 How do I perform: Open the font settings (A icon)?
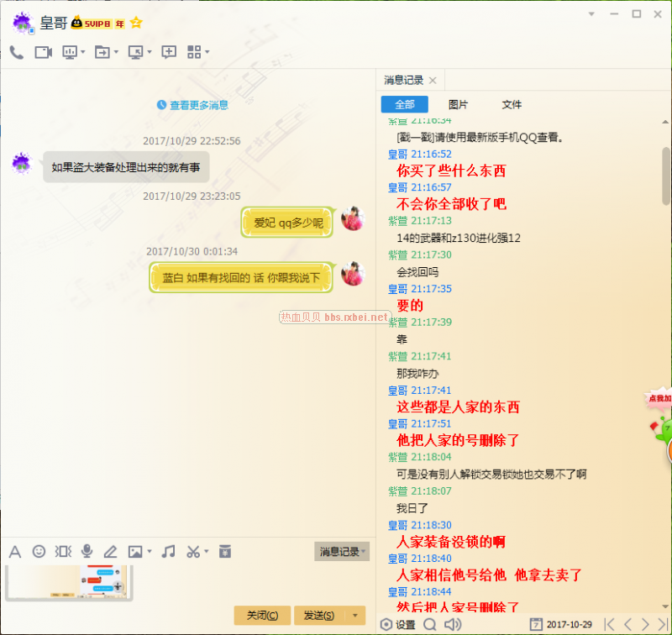click(14, 551)
